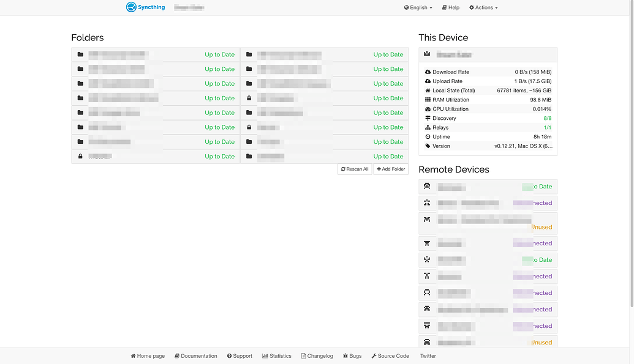Click the CPU Utilization gauge icon

pos(427,109)
